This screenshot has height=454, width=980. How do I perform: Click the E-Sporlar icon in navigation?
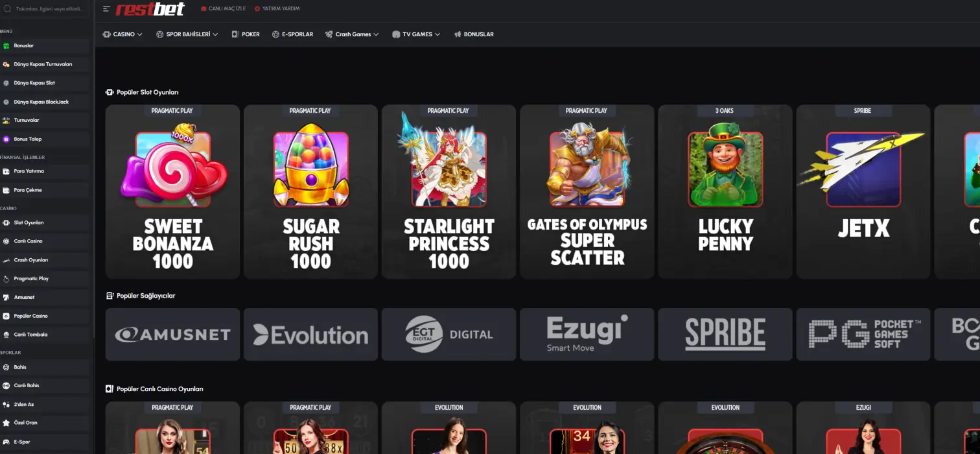(275, 34)
